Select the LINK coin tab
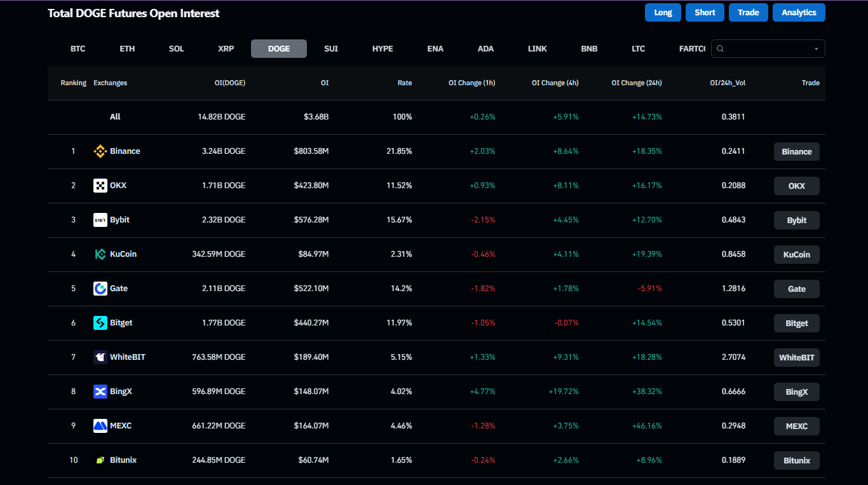 [x=538, y=49]
